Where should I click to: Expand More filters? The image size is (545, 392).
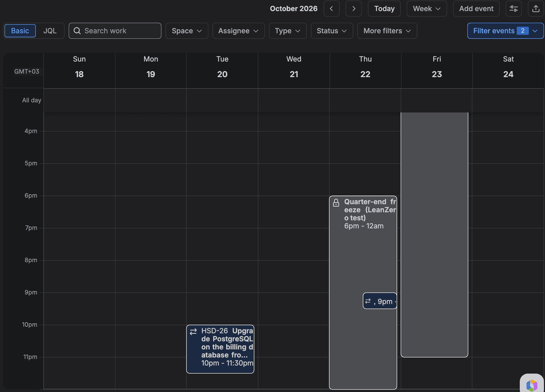click(387, 31)
